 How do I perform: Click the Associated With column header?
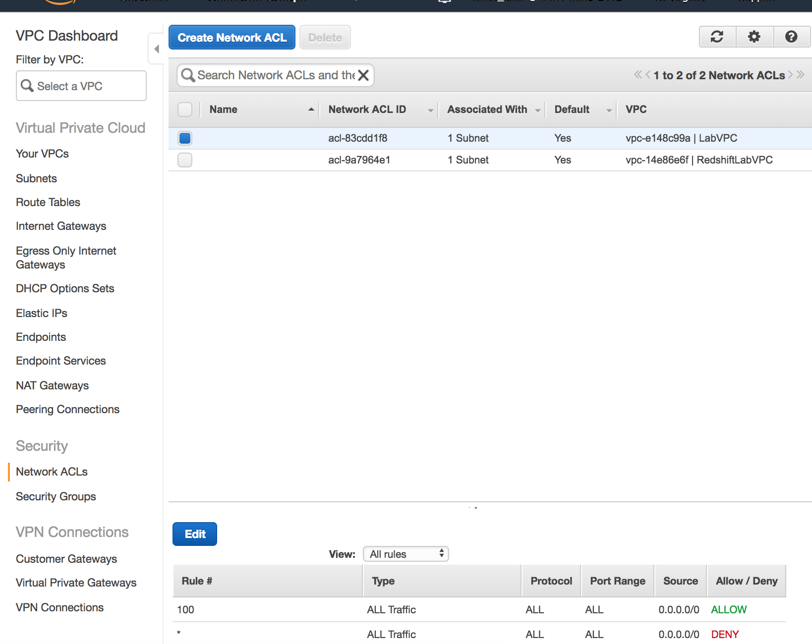pos(487,109)
